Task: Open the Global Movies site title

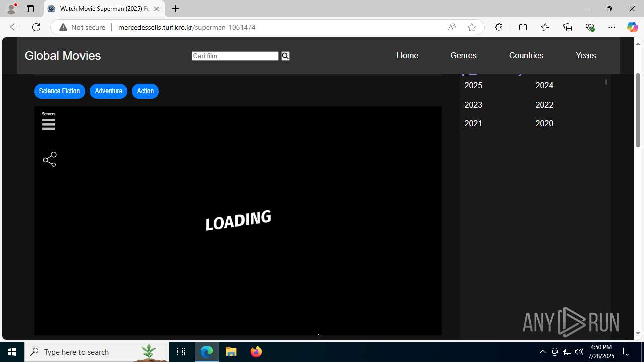Action: [x=62, y=56]
